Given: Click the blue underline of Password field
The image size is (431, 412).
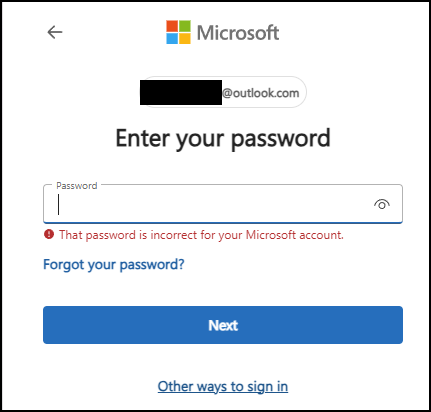Looking at the screenshot, I should 223,222.
